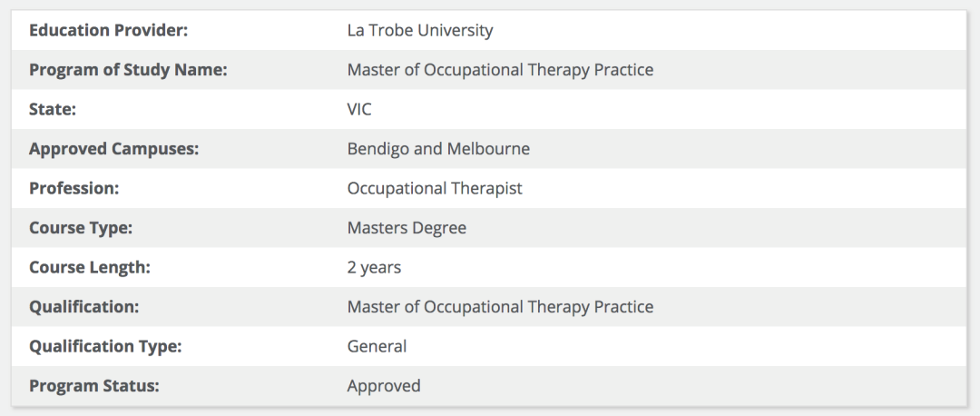Select the program name Master of Occupational Therapy Practice

(500, 70)
